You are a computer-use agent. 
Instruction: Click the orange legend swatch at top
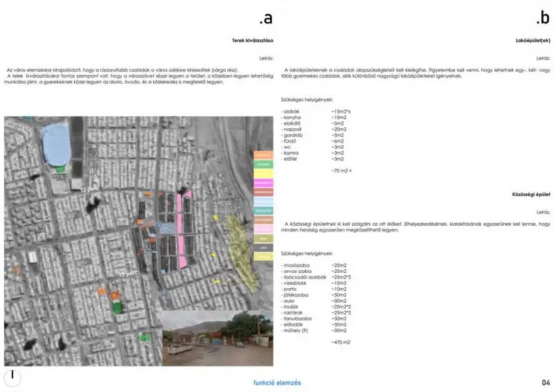(x=263, y=155)
